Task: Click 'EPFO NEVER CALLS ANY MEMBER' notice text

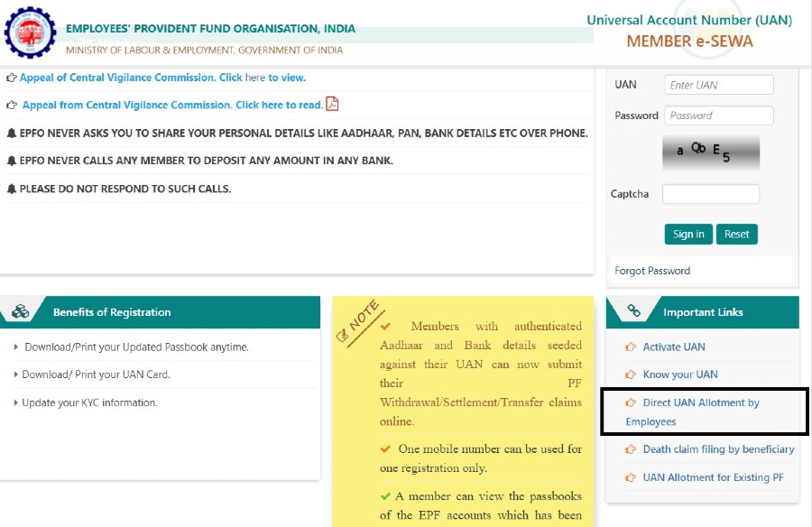Action: point(206,161)
